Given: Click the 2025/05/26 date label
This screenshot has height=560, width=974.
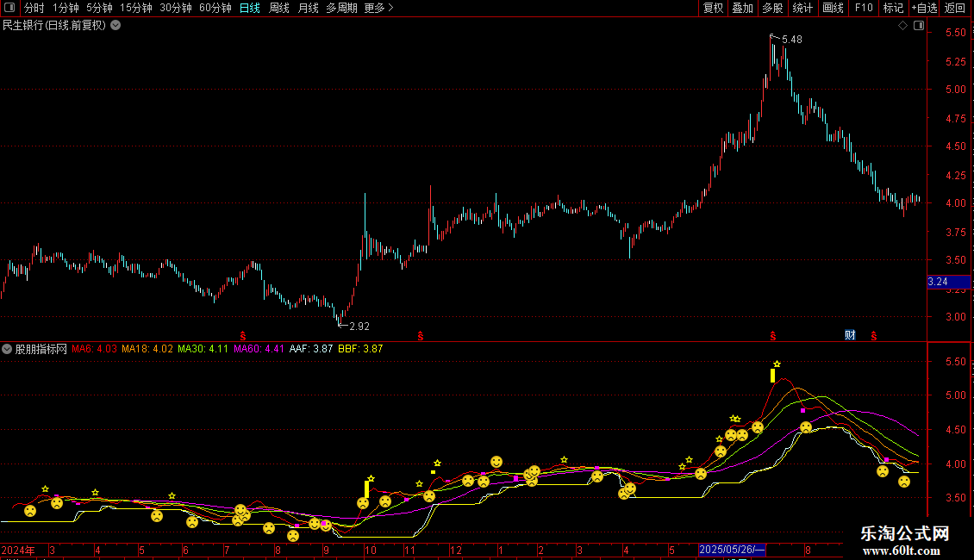Looking at the screenshot, I should click(732, 550).
